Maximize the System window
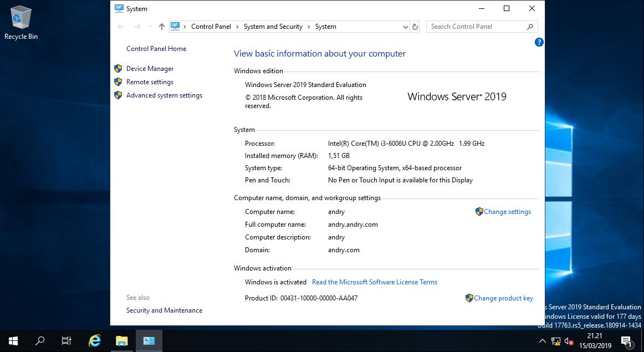 (507, 8)
